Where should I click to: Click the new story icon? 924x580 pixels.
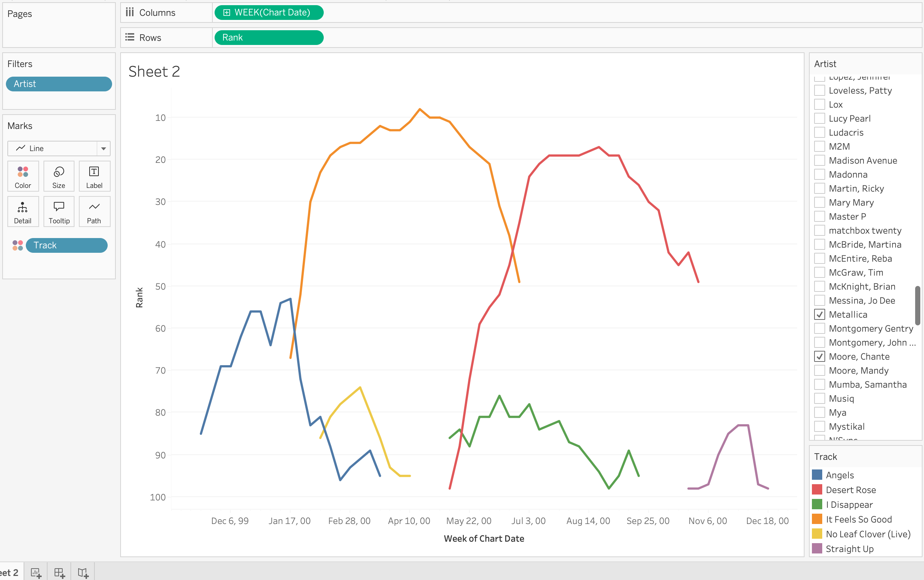click(x=83, y=573)
